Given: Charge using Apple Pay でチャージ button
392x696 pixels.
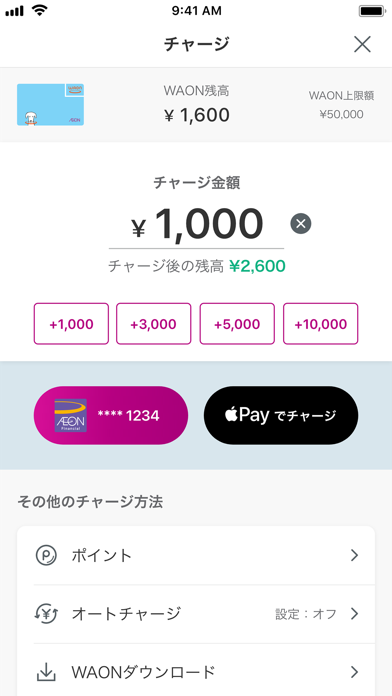Looking at the screenshot, I should 281,415.
